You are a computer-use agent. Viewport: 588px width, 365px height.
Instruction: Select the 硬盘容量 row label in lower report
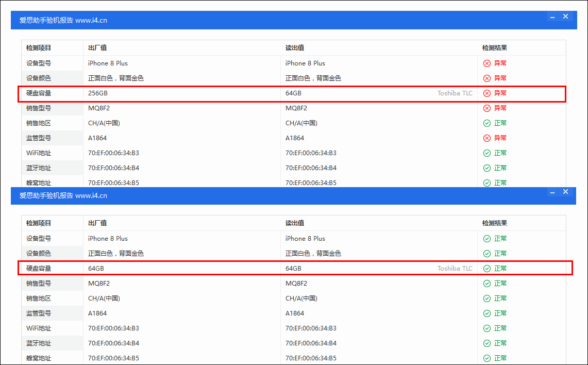pyautogui.click(x=39, y=269)
